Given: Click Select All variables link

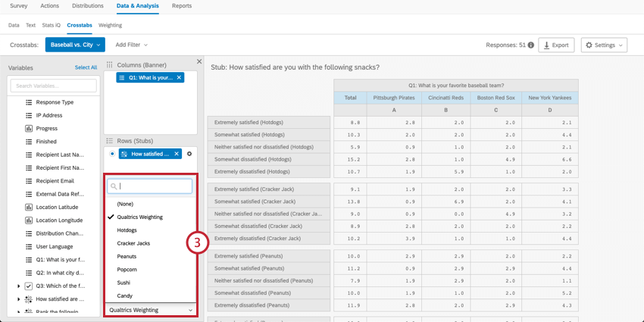Looking at the screenshot, I should coord(86,67).
